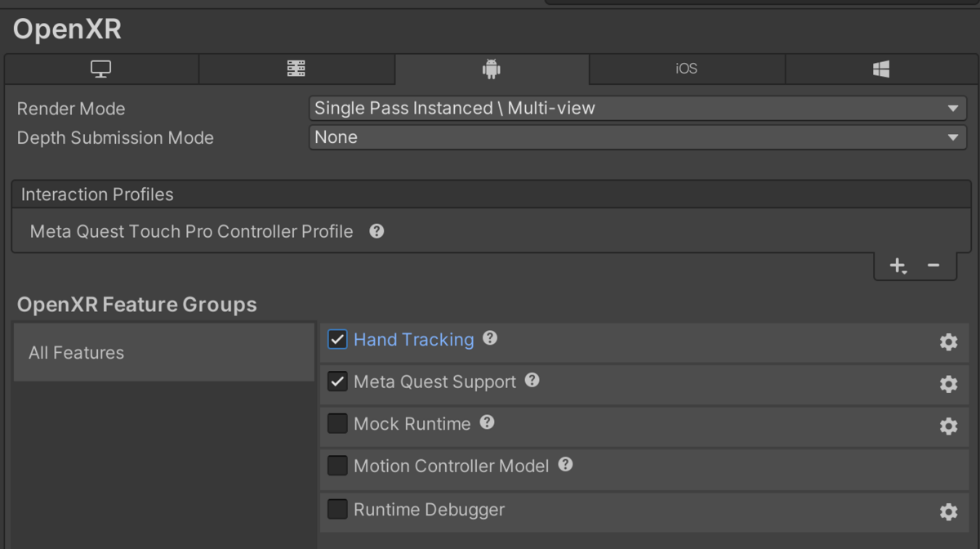Click help icon next to Mock Runtime

[x=488, y=423]
